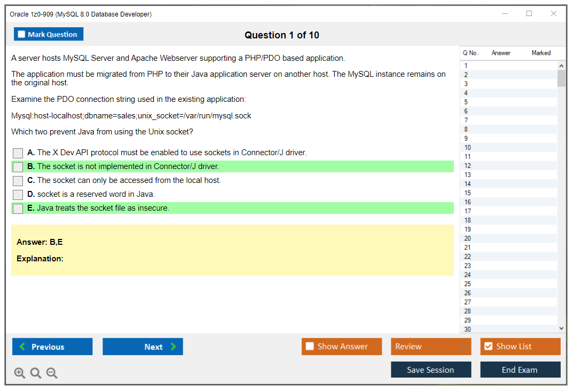
Task: Select question 9 in the list
Action: click(x=508, y=138)
